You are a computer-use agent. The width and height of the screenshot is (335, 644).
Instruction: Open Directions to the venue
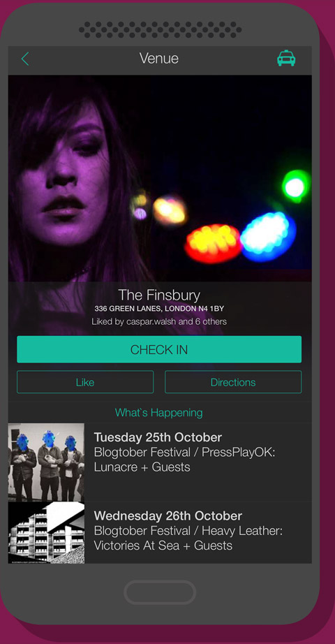pyautogui.click(x=233, y=382)
